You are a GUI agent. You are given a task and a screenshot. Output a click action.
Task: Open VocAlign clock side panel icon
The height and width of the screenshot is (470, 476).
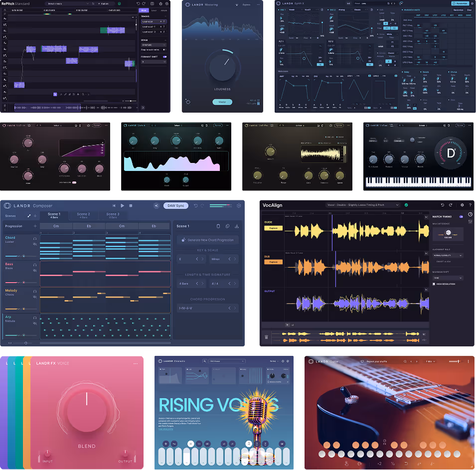[x=470, y=214]
